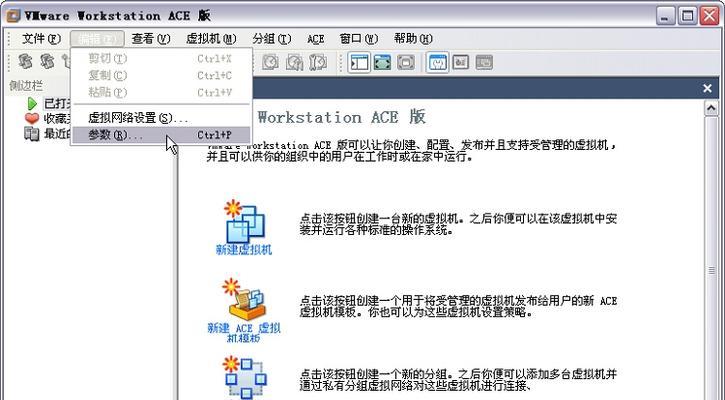The height and width of the screenshot is (400, 725).
Task: Open the ACE menu
Action: tap(316, 39)
